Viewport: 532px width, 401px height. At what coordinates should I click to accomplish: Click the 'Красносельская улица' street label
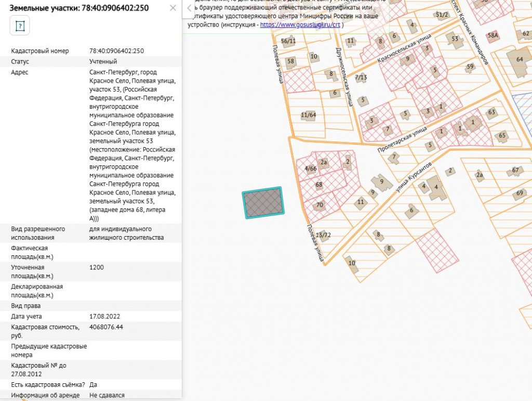click(x=404, y=48)
